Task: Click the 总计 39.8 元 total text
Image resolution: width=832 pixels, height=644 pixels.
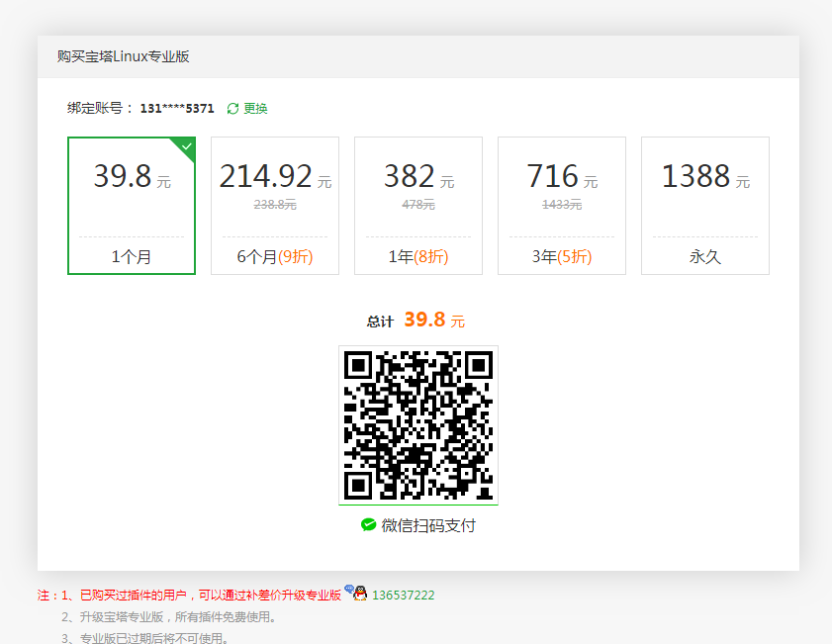Action: (x=416, y=320)
